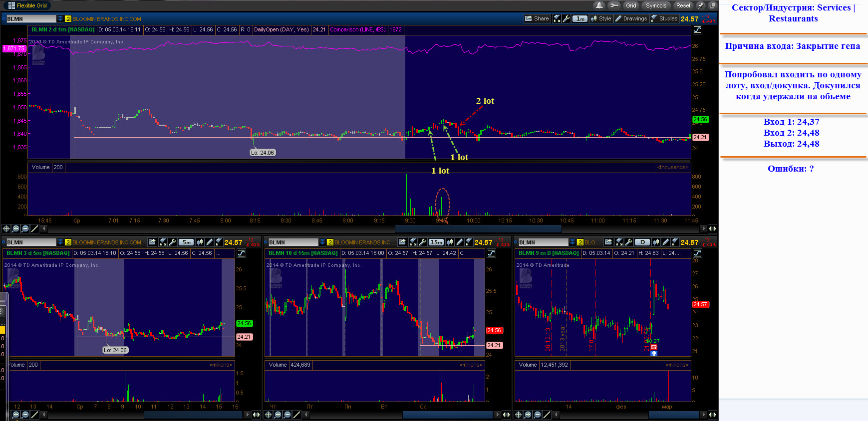Open settings wrench on daily chart
The image size is (868, 421).
(x=628, y=242)
